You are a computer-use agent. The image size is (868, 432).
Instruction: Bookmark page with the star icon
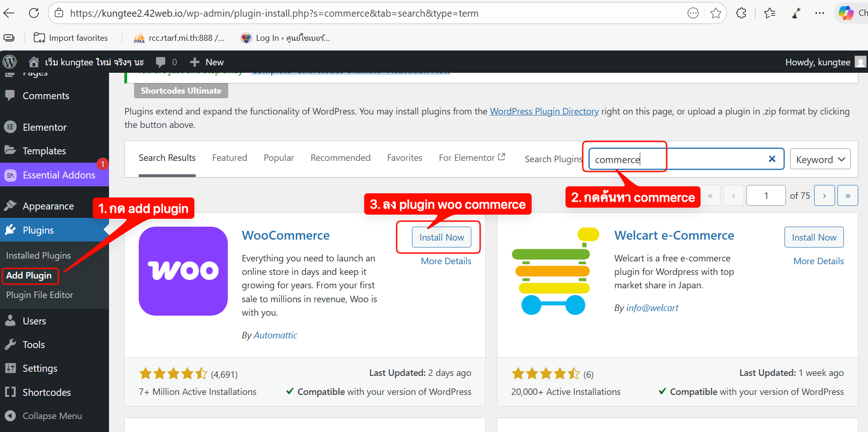[716, 13]
